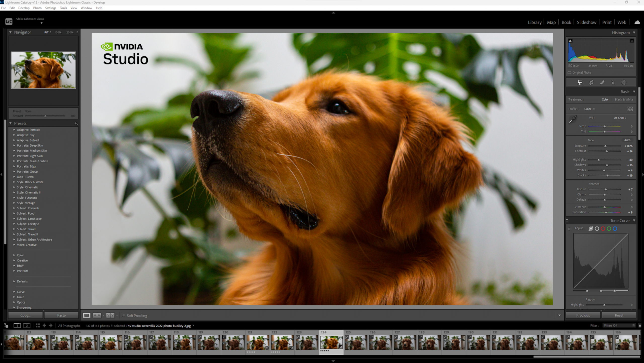Select the Healing brush tool icon
This screenshot has height=363, width=644.
pyautogui.click(x=602, y=82)
